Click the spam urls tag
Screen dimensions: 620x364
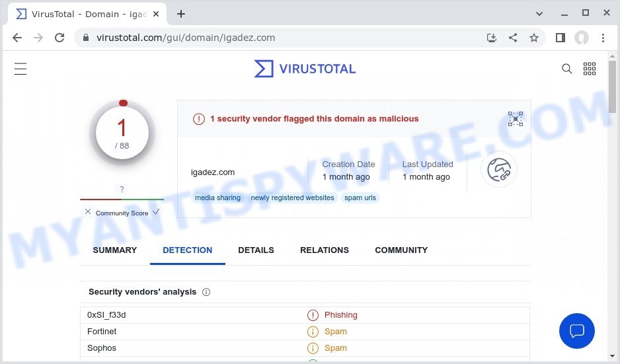coord(360,198)
